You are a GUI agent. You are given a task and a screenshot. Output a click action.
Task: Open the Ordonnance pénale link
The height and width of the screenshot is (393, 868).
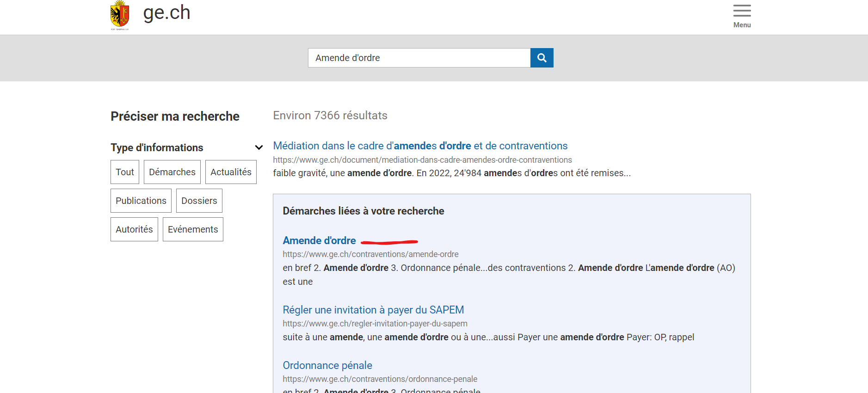327,365
